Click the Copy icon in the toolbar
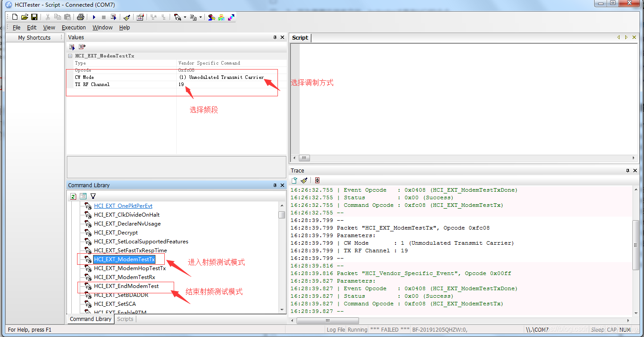 (x=57, y=17)
